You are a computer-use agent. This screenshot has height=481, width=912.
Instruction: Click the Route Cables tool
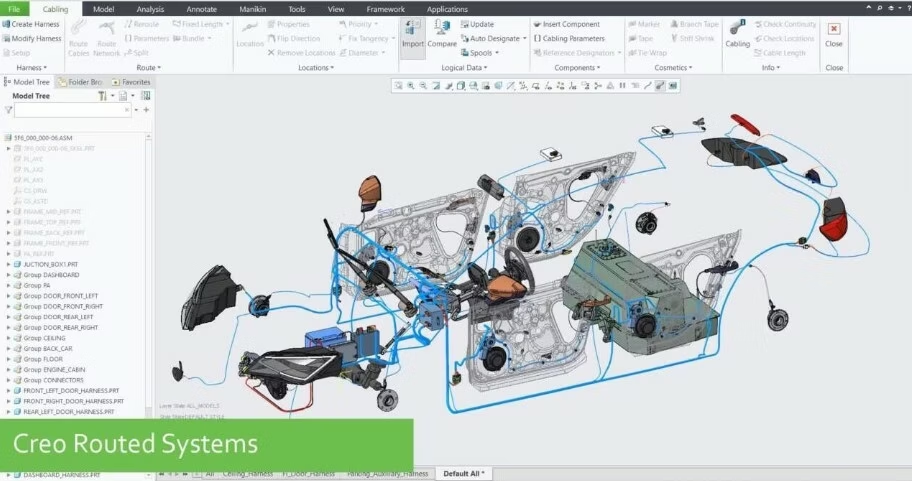(x=78, y=38)
